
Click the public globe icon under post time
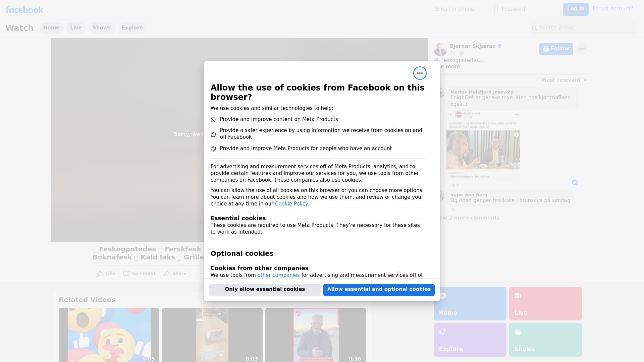(462, 54)
